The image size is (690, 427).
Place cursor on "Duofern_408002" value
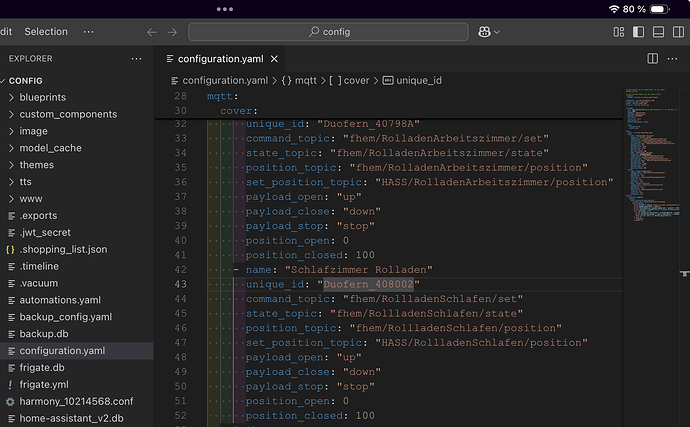[x=368, y=284]
